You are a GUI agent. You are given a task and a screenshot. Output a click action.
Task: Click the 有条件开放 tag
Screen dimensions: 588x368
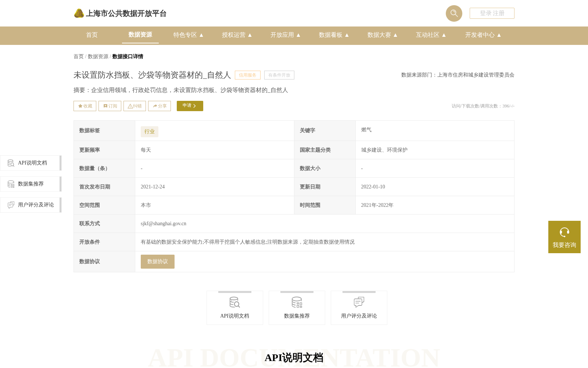click(279, 75)
